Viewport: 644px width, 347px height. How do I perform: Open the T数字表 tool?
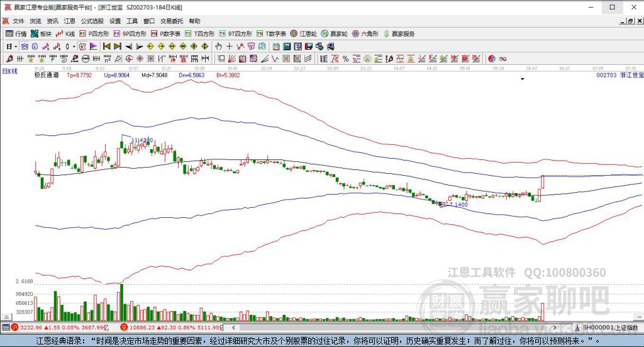point(271,34)
